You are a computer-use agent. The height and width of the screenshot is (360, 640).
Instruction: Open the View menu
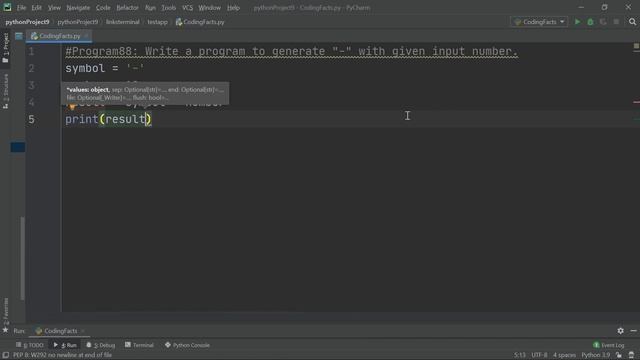coord(54,8)
